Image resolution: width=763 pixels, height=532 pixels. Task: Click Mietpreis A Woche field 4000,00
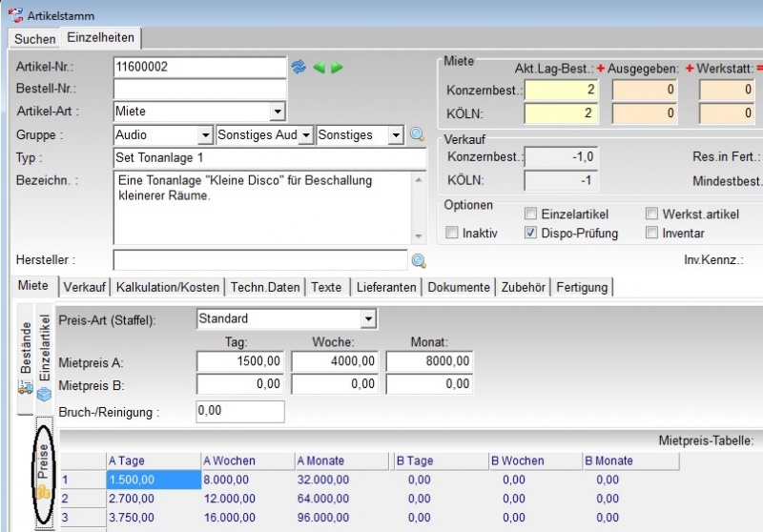(x=335, y=361)
